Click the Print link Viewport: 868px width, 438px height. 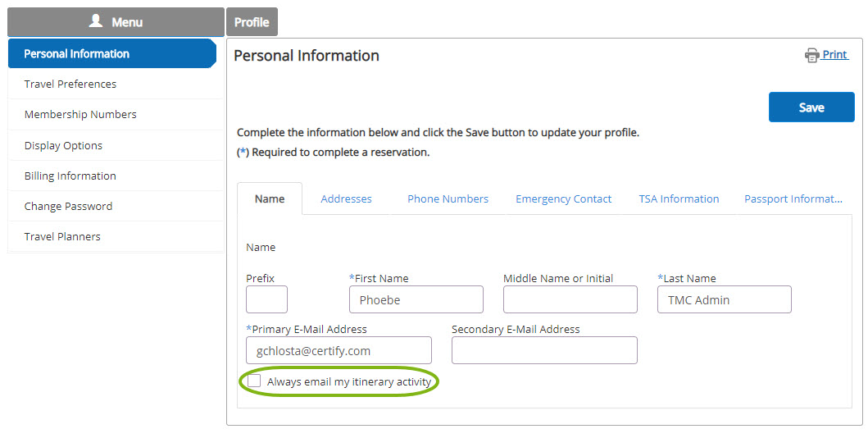pyautogui.click(x=834, y=54)
